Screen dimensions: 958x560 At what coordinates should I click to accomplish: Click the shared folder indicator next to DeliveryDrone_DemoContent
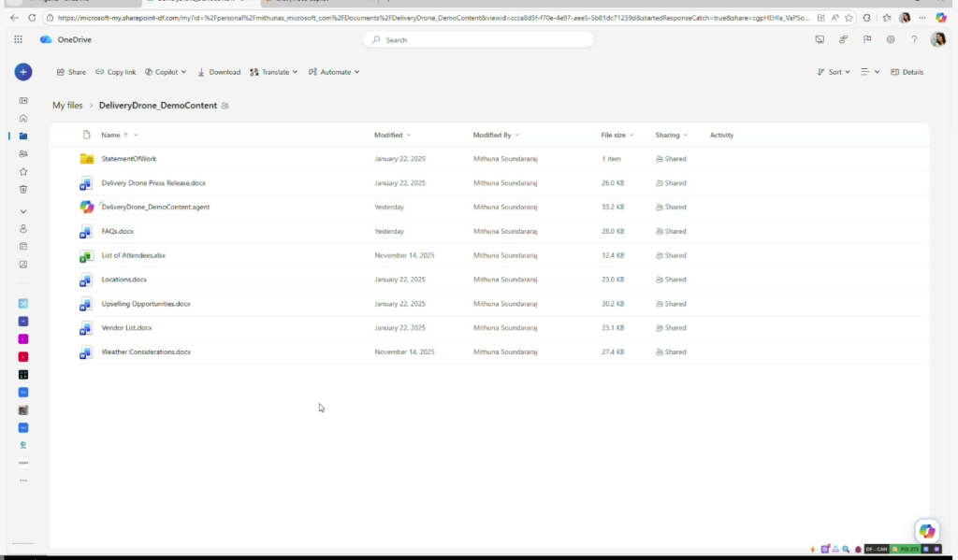225,106
